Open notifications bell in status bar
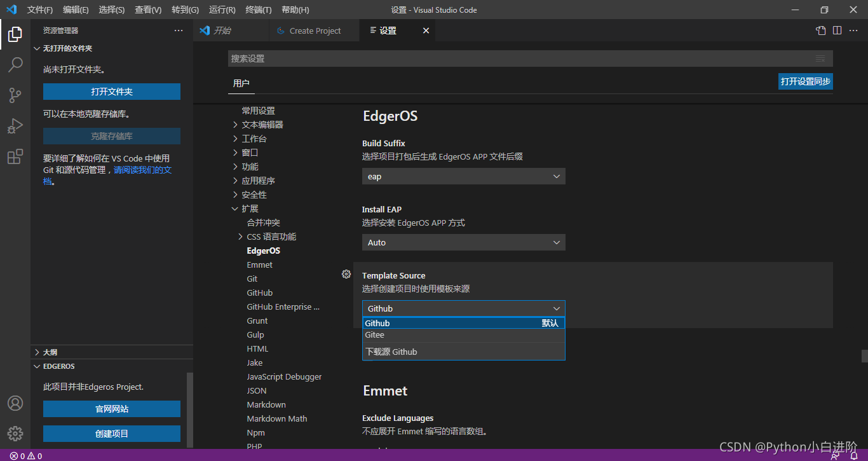 (853, 456)
